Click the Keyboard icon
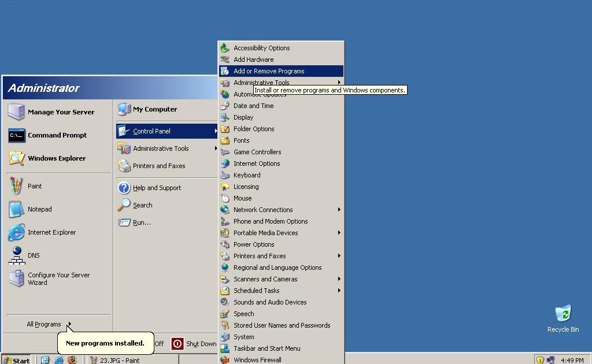The width and height of the screenshot is (592, 364). tap(225, 175)
